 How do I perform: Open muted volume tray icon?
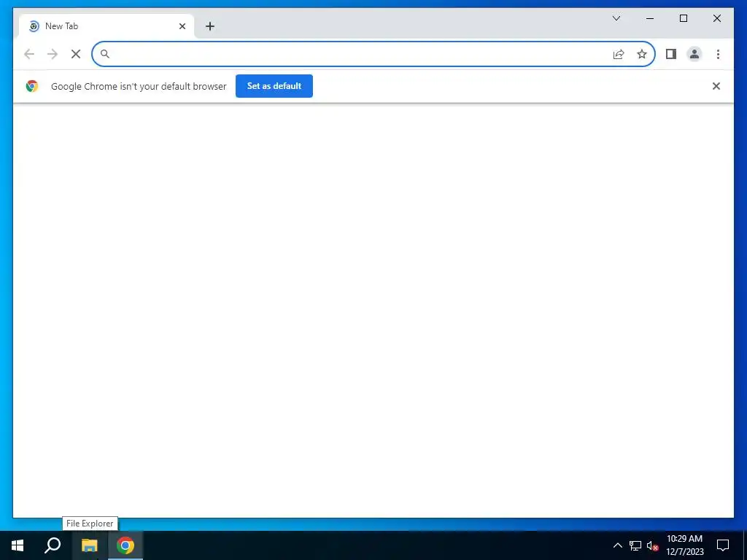click(x=652, y=545)
